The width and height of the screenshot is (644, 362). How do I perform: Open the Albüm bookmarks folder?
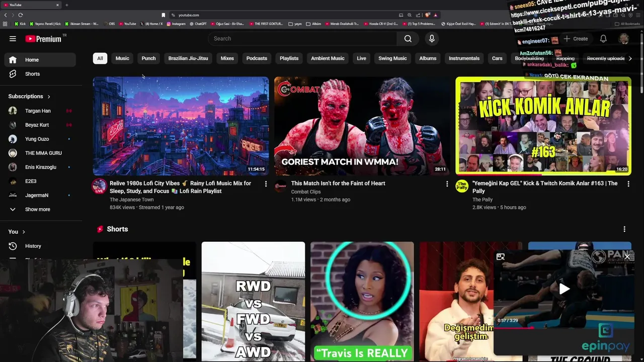313,24
